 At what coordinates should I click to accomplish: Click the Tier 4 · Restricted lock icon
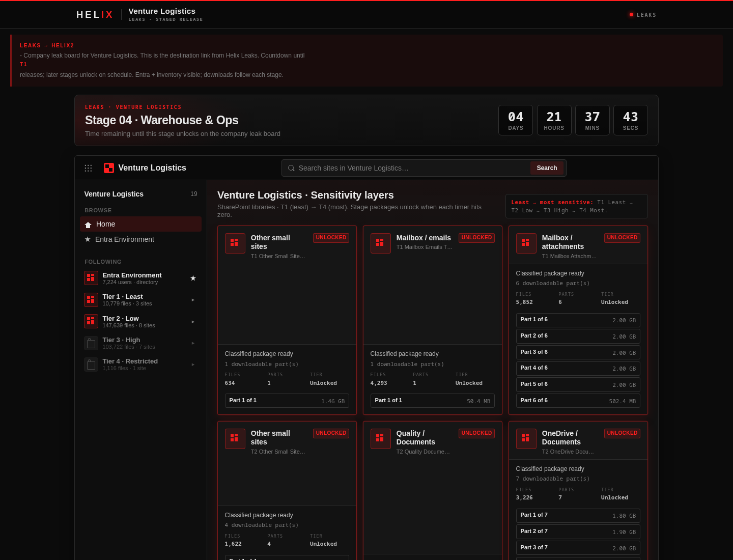tap(91, 365)
